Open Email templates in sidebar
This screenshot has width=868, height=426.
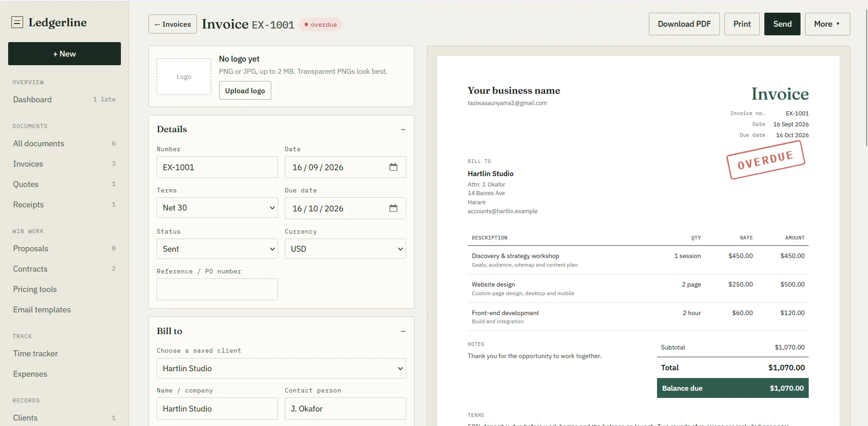(x=64, y=310)
